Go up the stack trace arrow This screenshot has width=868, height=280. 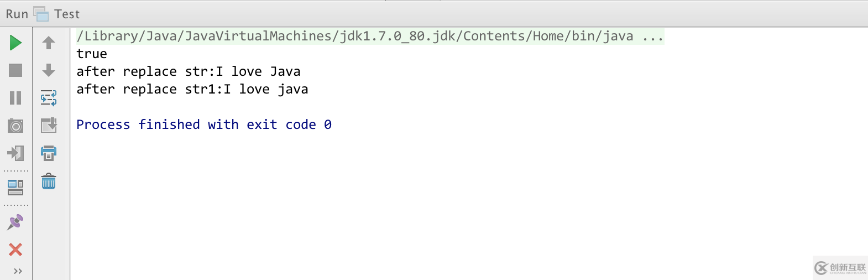tap(49, 43)
